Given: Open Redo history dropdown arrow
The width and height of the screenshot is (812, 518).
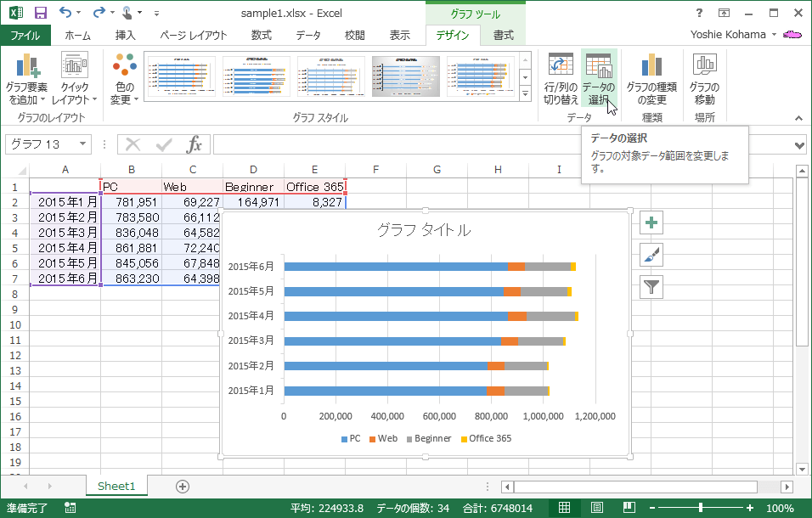Looking at the screenshot, I should [112, 13].
